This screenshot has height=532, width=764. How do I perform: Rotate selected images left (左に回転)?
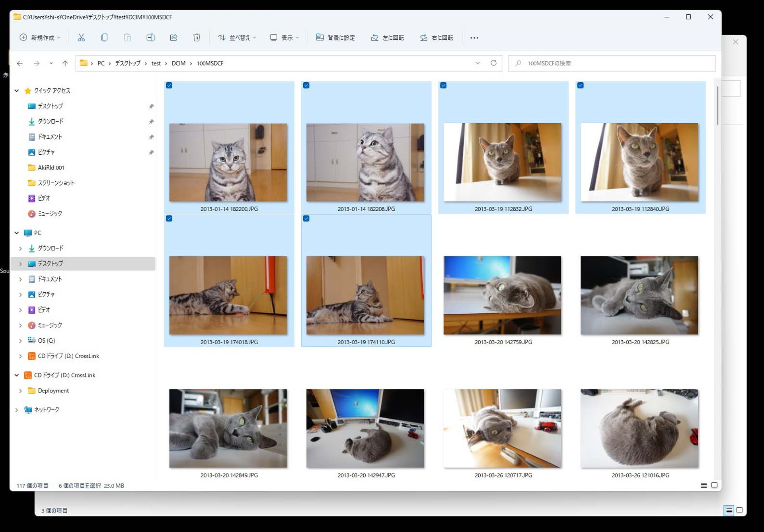[x=388, y=37]
